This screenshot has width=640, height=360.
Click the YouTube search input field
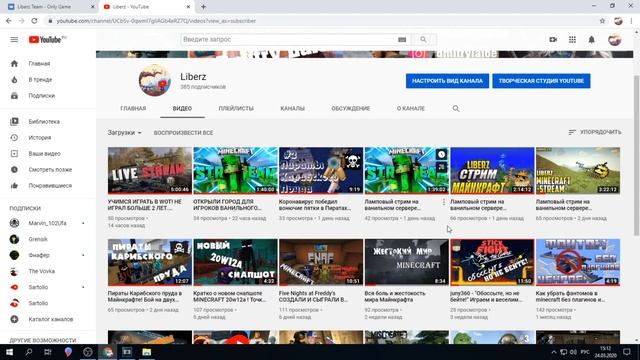click(288, 40)
